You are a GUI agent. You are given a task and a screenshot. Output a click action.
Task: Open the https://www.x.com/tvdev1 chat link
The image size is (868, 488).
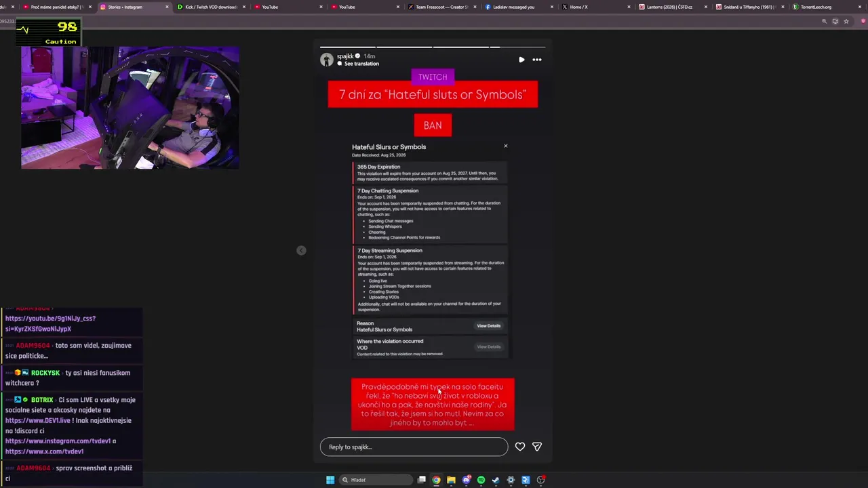point(44,451)
